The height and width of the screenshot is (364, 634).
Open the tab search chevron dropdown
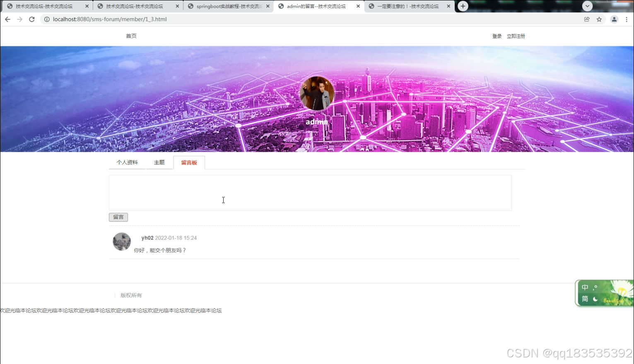(x=587, y=6)
